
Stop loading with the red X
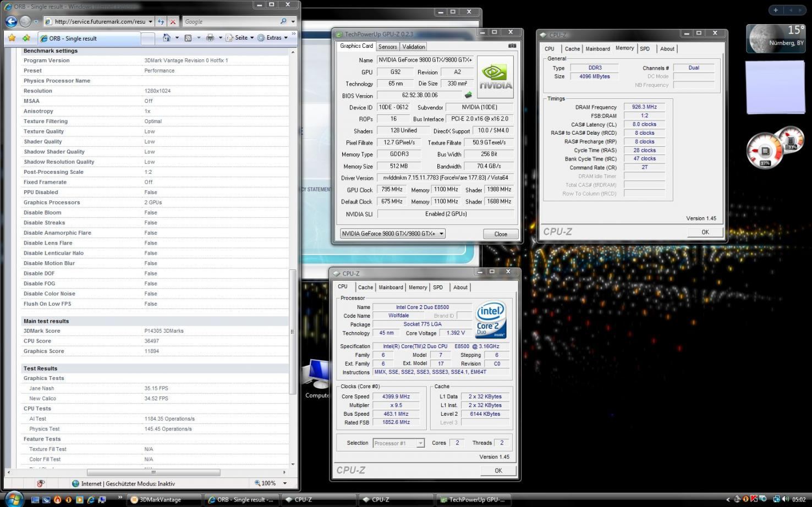[173, 21]
